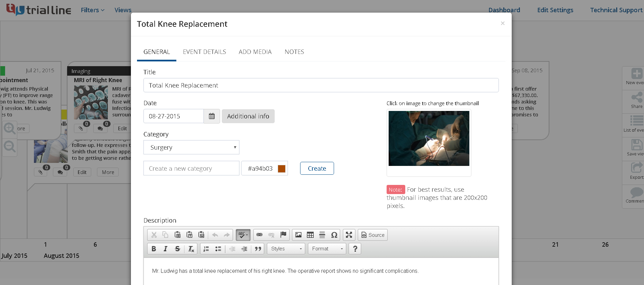The height and width of the screenshot is (285, 644).
Task: Close the Total Knee Replacement dialog
Action: [x=503, y=23]
